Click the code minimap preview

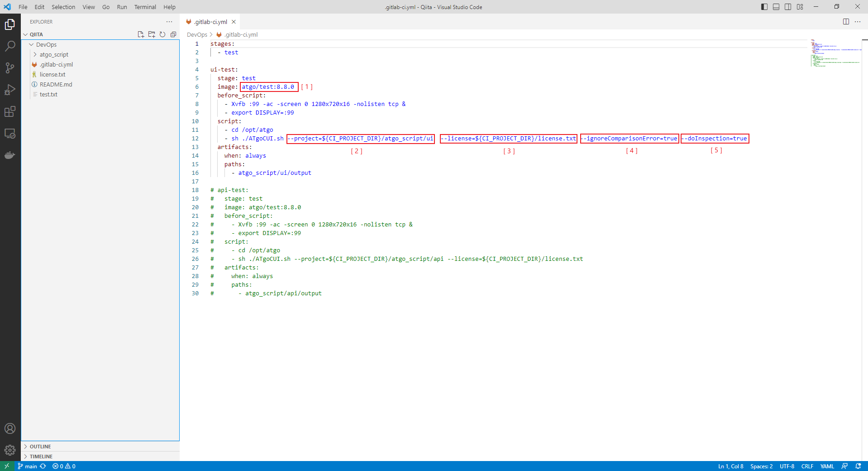click(835, 53)
